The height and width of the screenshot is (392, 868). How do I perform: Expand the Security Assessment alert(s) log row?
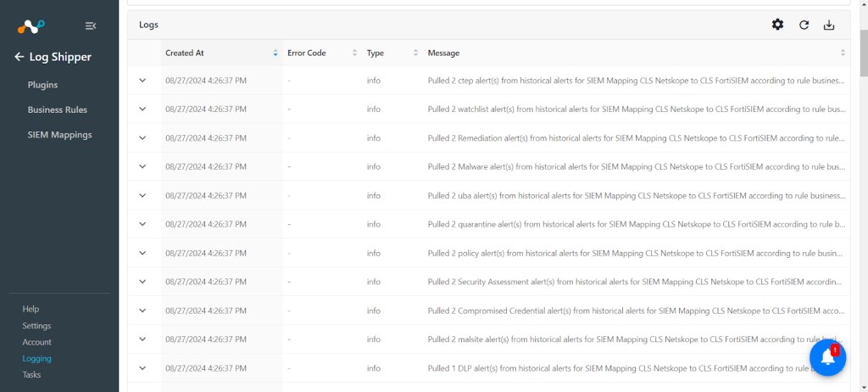pyautogui.click(x=142, y=282)
